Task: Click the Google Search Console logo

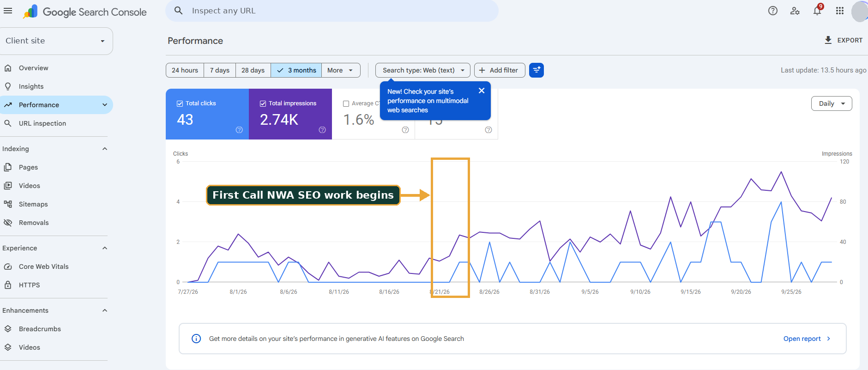Action: (x=85, y=12)
